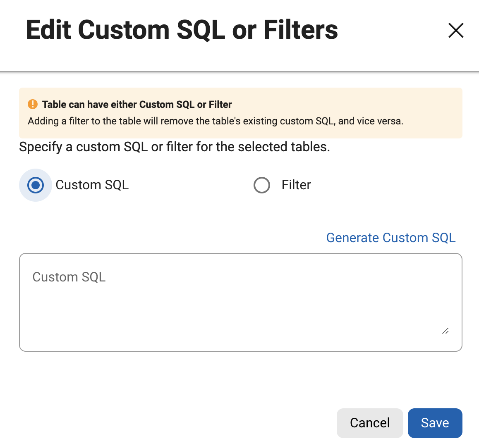Click into the Custom SQL text area
Screen dimensions: 479x448
point(240,302)
